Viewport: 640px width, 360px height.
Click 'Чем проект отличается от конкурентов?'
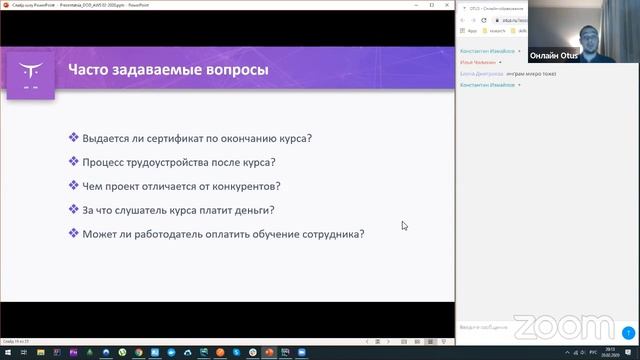181,186
